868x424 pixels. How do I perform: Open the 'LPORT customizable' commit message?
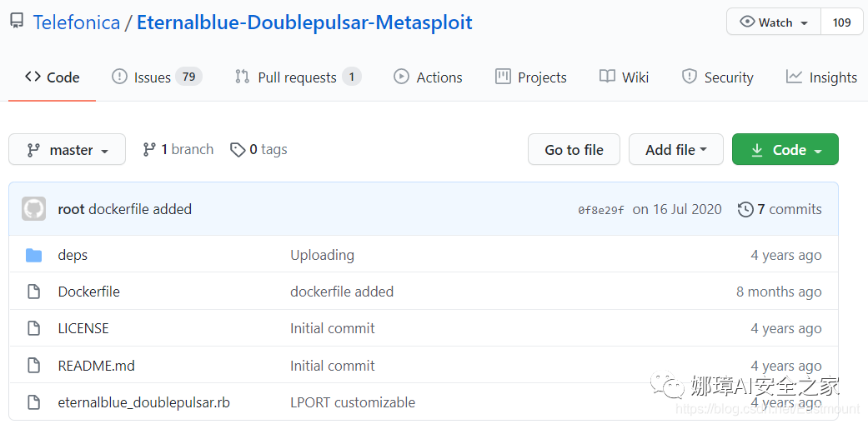click(353, 402)
